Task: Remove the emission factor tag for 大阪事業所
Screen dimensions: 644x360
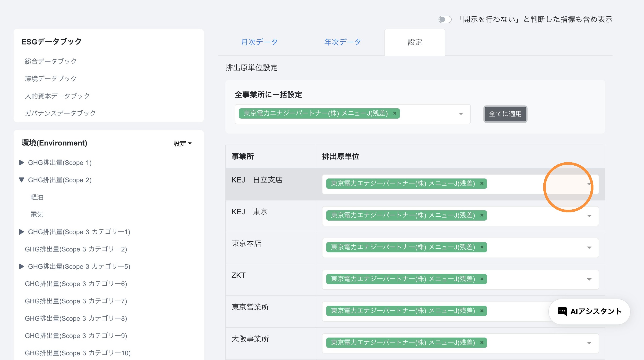Action: [482, 342]
